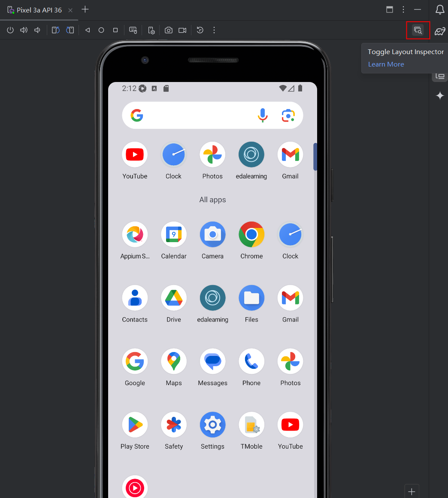This screenshot has width=448, height=498.
Task: Launch the Messages app
Action: point(212,368)
